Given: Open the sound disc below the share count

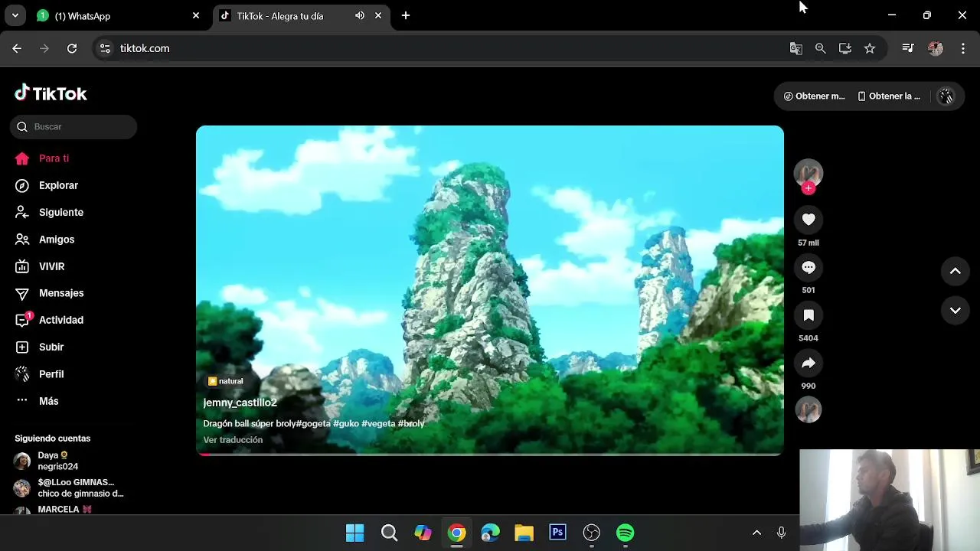Looking at the screenshot, I should click(808, 410).
